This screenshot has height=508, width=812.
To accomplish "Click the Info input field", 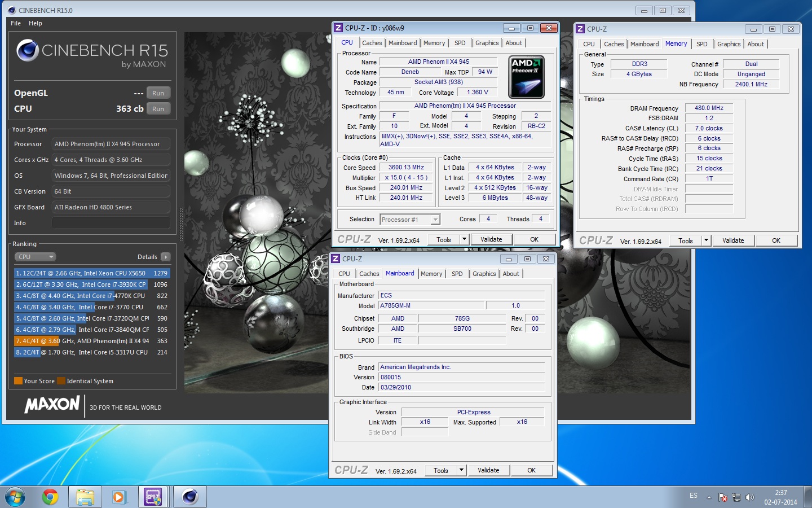I will click(111, 223).
